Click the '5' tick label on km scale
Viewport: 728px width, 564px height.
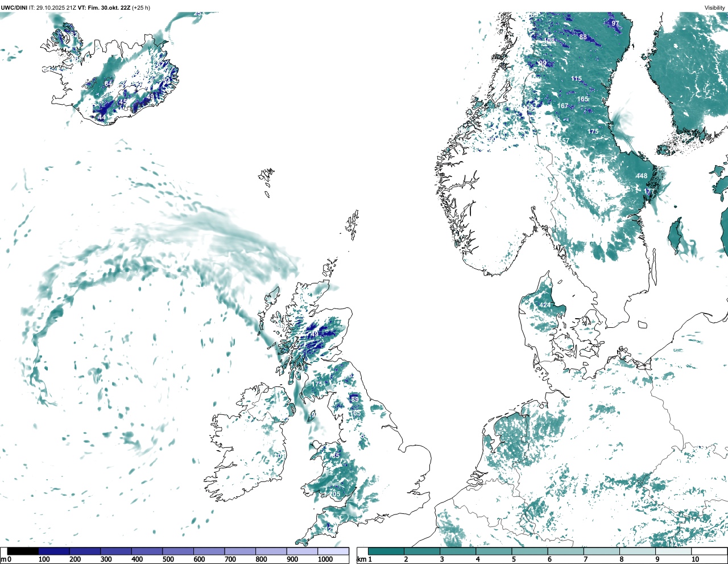[514, 559]
